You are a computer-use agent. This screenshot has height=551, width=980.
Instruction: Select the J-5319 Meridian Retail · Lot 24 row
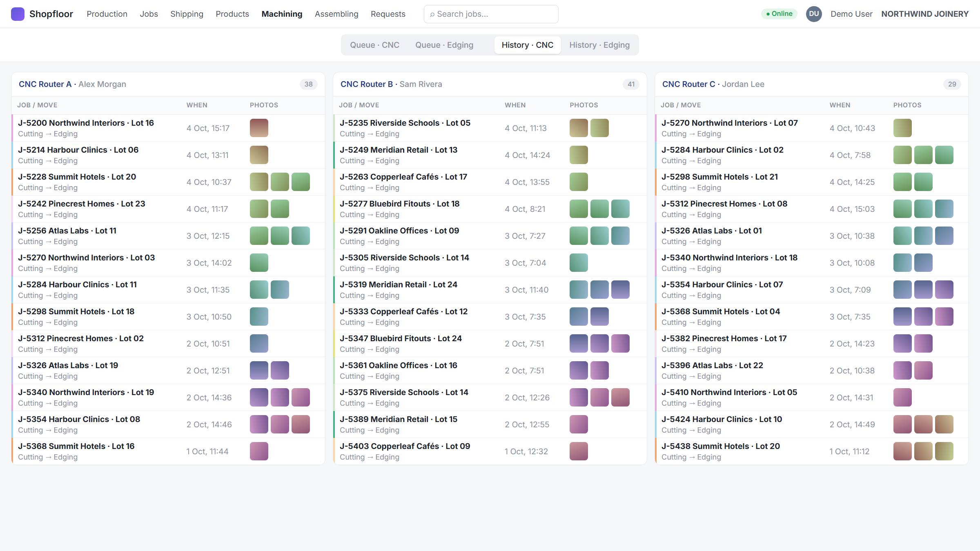tap(490, 290)
